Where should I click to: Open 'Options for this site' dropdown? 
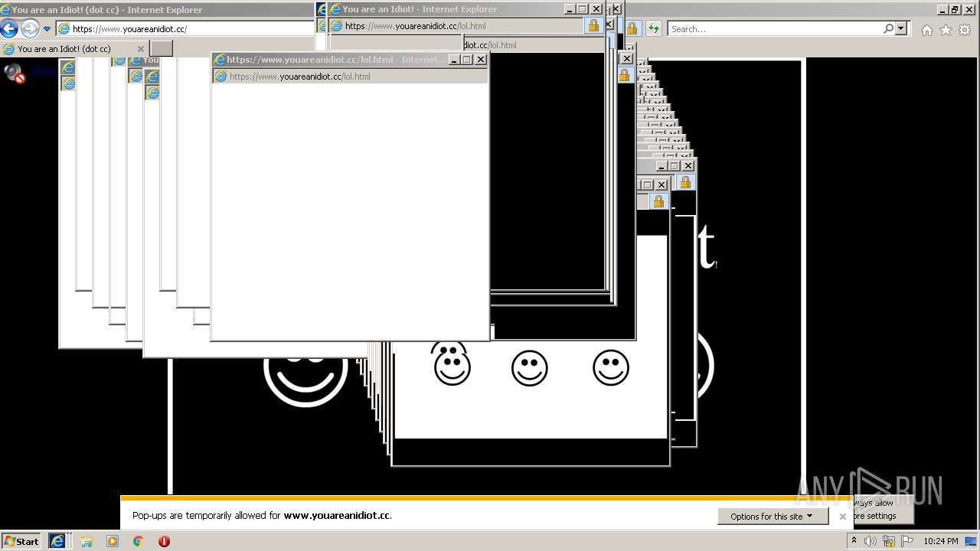(x=772, y=517)
